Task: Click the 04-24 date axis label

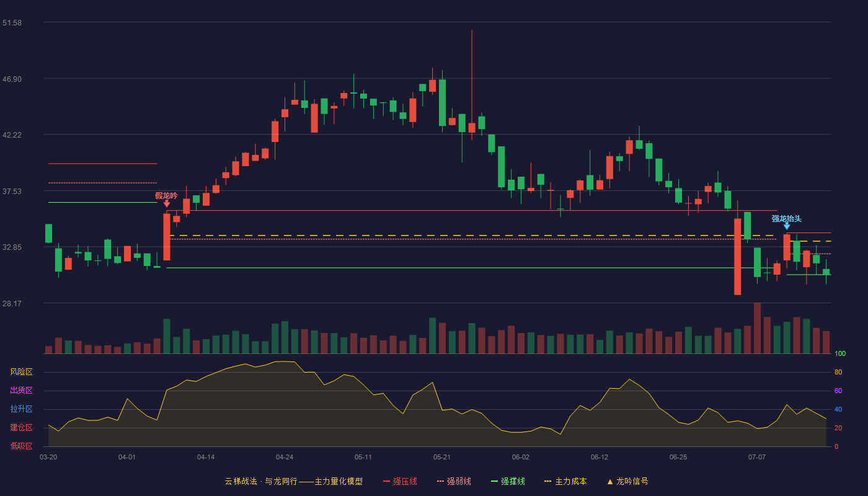Action: (285, 457)
